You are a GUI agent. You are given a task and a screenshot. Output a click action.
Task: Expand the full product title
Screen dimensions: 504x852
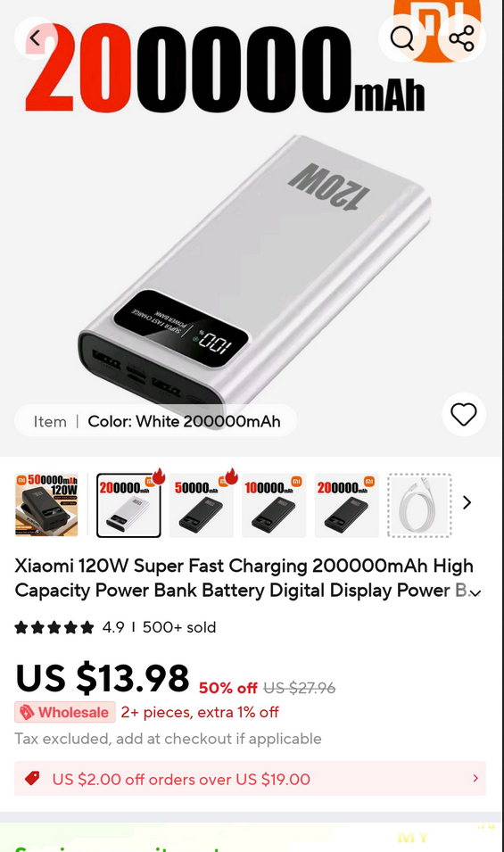[x=475, y=592]
